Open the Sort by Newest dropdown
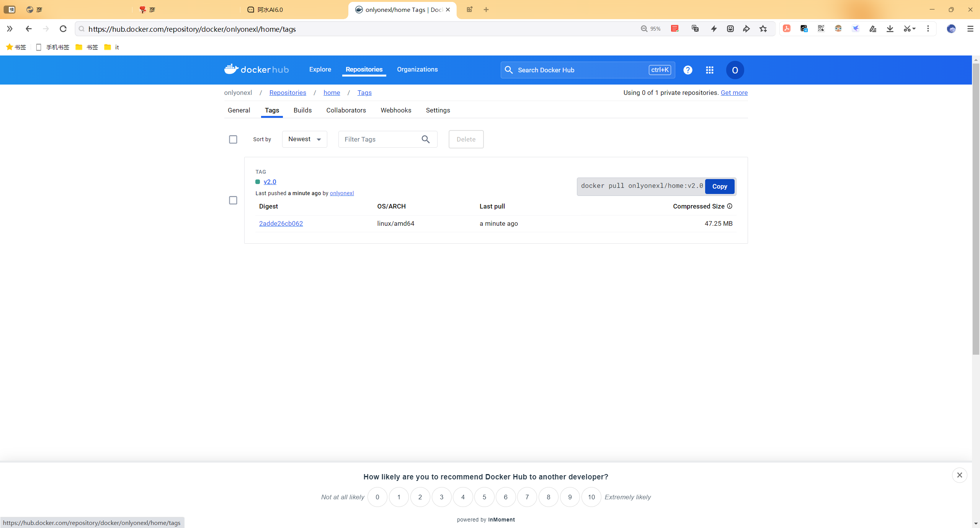The width and height of the screenshot is (980, 528). [305, 139]
